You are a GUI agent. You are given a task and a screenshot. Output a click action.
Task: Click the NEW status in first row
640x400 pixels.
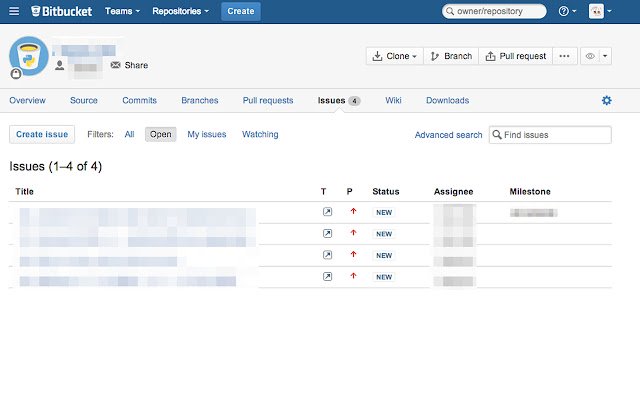tap(384, 212)
